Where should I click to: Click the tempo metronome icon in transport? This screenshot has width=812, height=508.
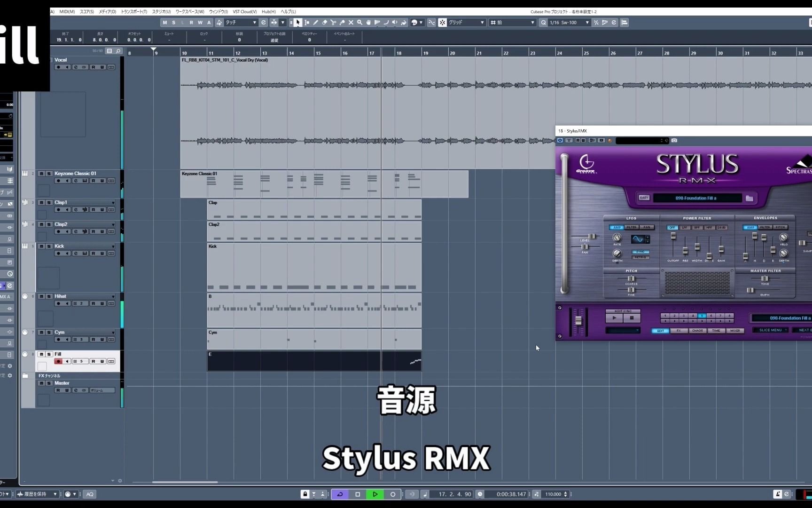click(537, 494)
